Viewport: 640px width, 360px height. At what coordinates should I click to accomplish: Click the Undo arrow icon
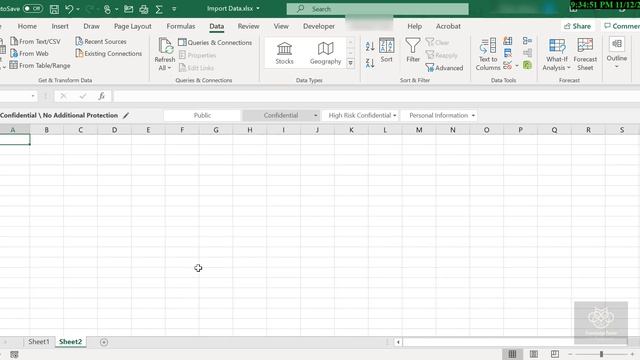69,9
